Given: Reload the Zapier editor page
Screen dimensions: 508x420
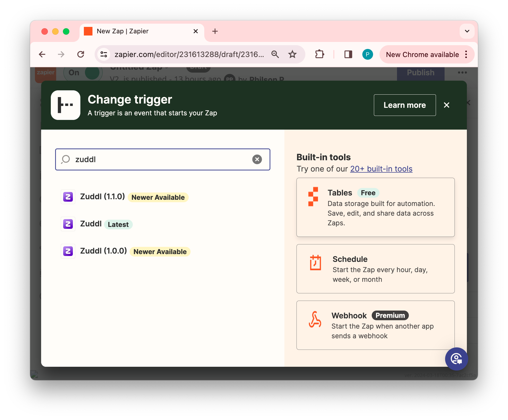Looking at the screenshot, I should (x=81, y=55).
